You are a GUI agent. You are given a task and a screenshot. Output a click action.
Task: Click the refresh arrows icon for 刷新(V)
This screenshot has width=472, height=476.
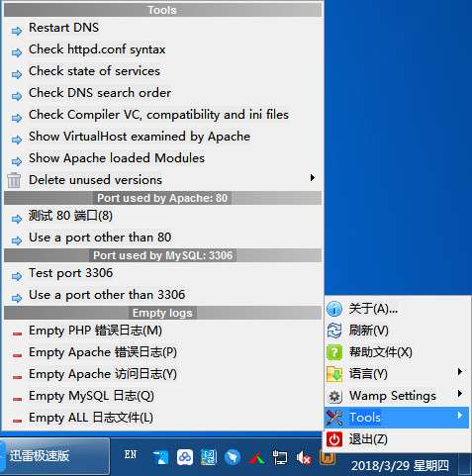(334, 331)
